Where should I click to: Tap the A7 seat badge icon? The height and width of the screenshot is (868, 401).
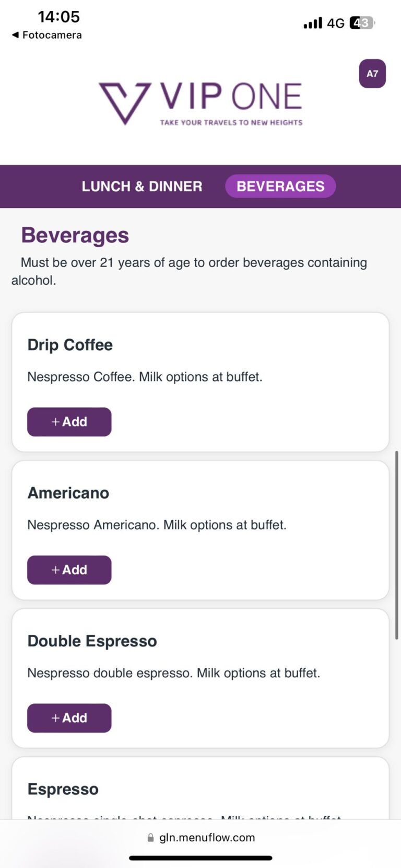(x=372, y=74)
